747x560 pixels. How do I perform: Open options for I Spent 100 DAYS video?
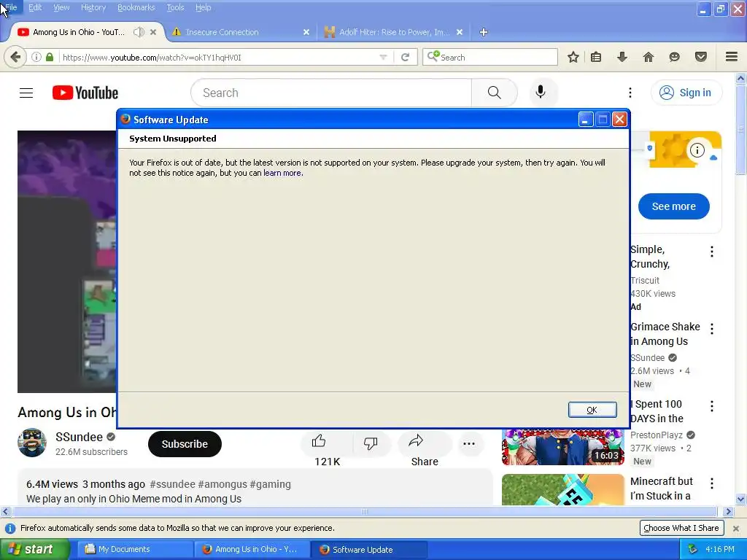pos(712,406)
